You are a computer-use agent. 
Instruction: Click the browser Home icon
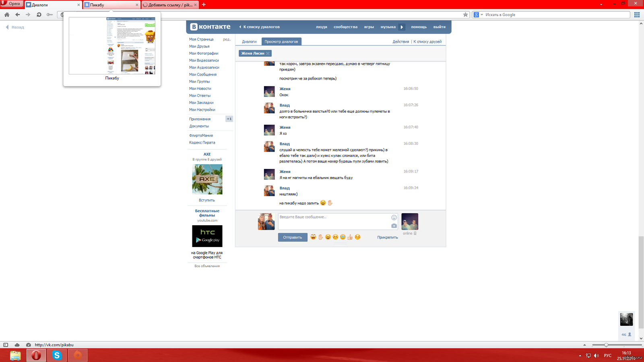click(7, 15)
